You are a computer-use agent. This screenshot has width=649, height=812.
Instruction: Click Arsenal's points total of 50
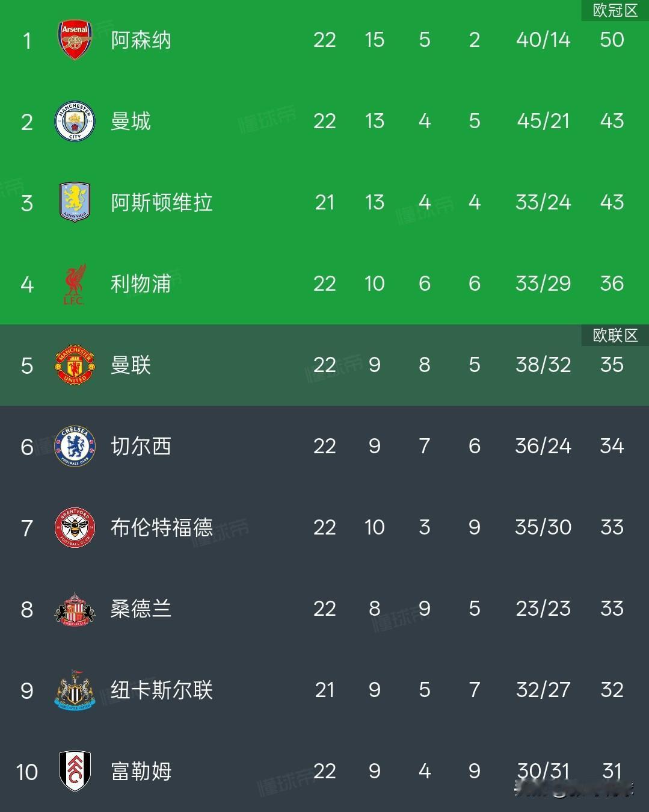pyautogui.click(x=612, y=40)
